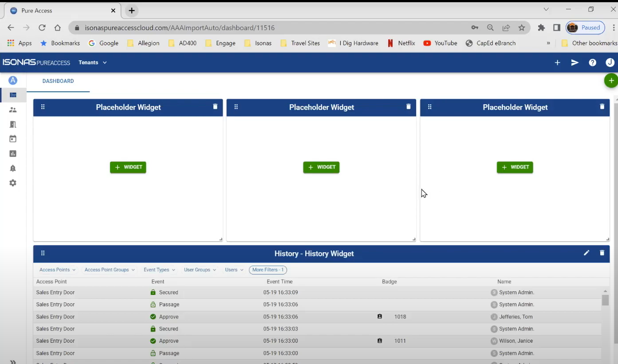Click the History widget scrollbar thumb
This screenshot has width=618, height=364.
tap(605, 300)
